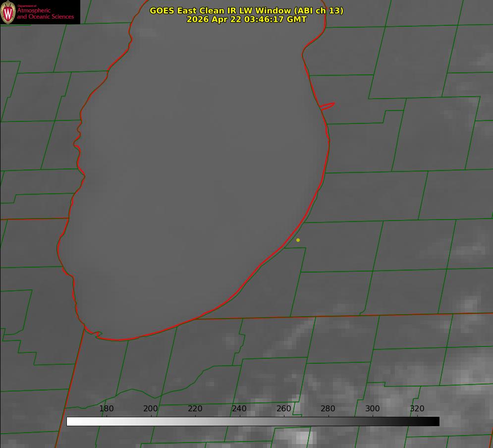This screenshot has height=448, width=493.
Task: Click the 280 colorbar label
Action: pyautogui.click(x=328, y=408)
